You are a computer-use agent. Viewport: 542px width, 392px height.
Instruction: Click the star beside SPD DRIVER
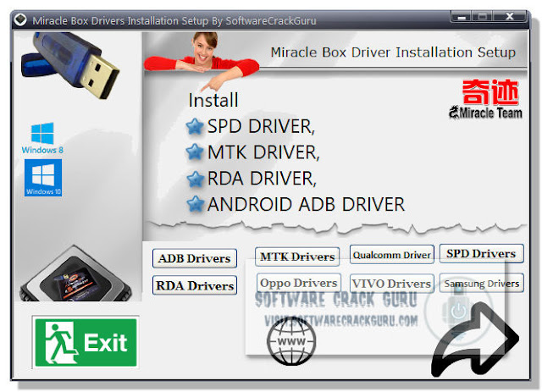coord(195,126)
